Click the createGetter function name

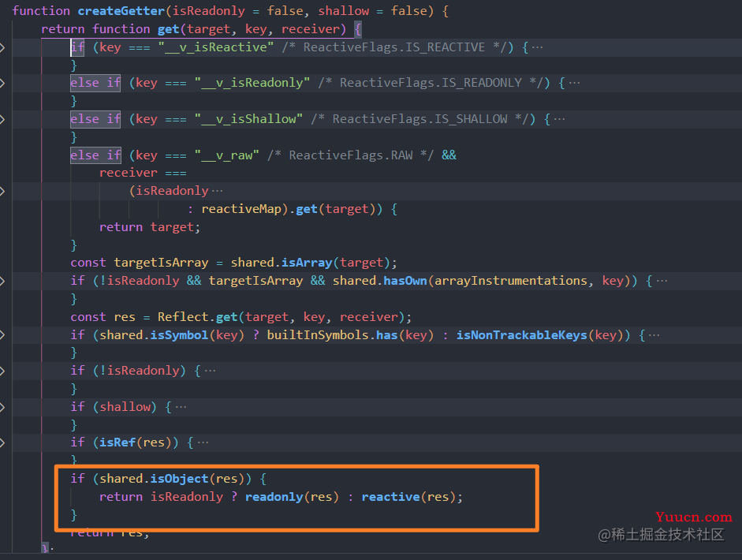[x=121, y=11]
